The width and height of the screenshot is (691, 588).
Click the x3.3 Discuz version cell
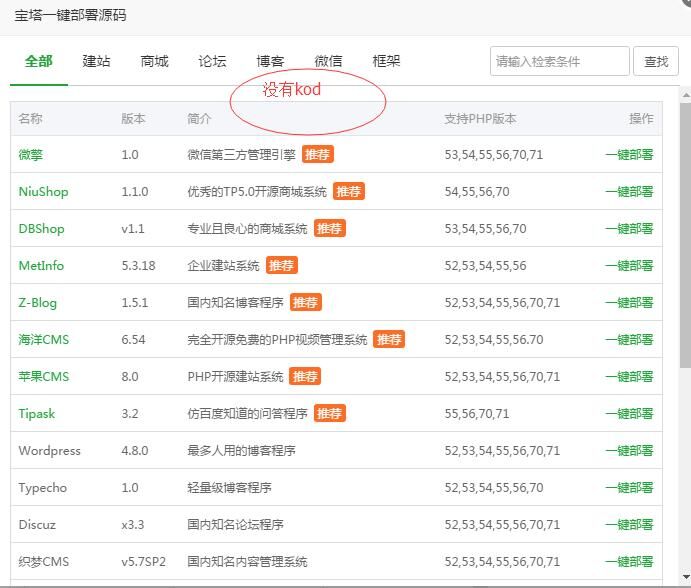pos(133,525)
